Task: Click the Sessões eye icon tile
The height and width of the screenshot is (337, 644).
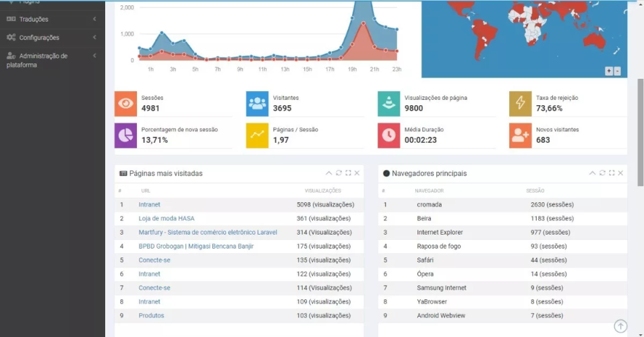Action: pos(125,103)
